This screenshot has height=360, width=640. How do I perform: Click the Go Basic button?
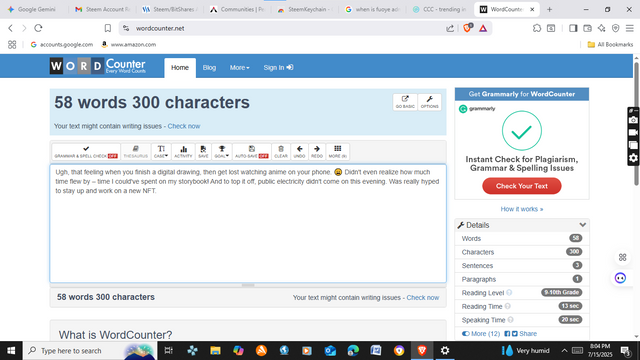(x=405, y=102)
